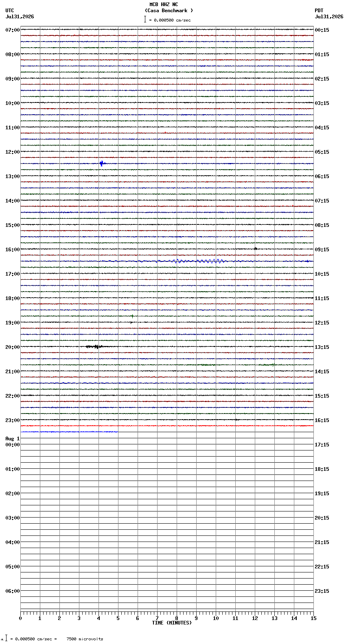This screenshot has width=346, height=644.
Task: Click the Jul31,2026 date under PDT
Action: [329, 17]
